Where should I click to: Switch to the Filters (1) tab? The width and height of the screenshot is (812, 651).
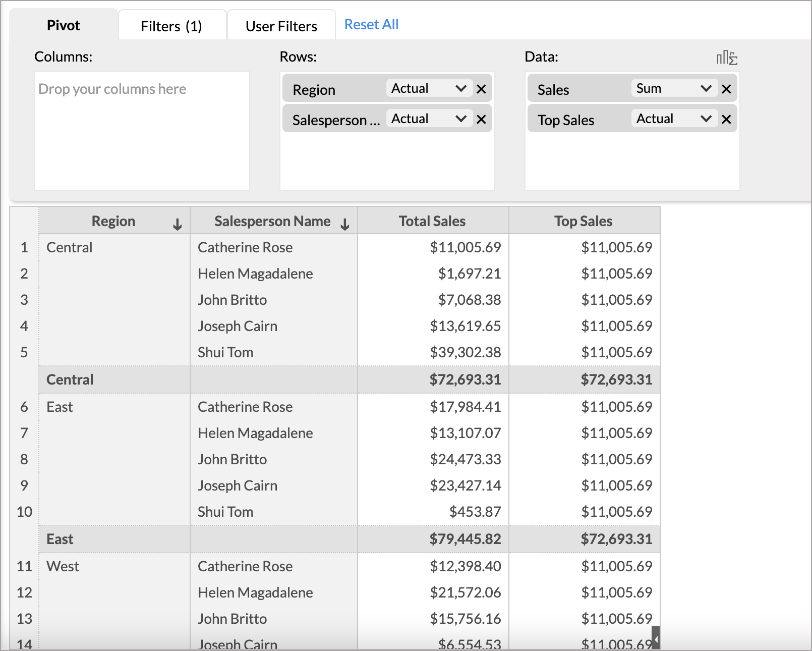[x=171, y=26]
